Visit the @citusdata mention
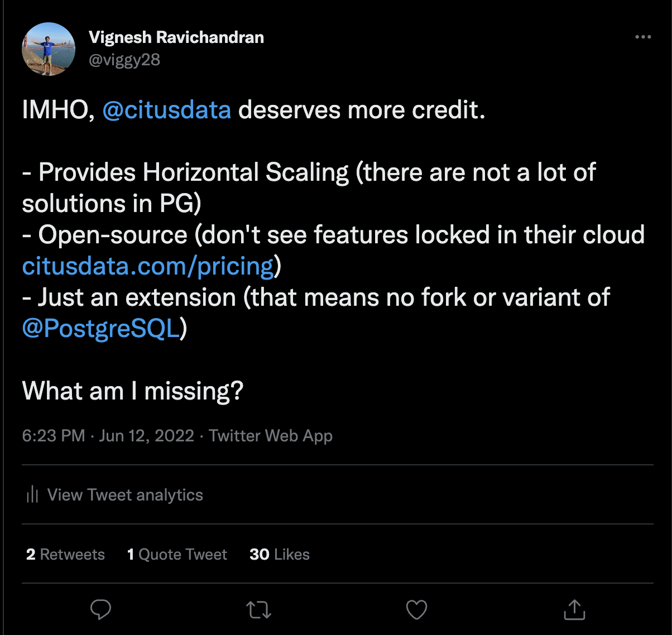Viewport: 672px width, 635px height. tap(166, 110)
